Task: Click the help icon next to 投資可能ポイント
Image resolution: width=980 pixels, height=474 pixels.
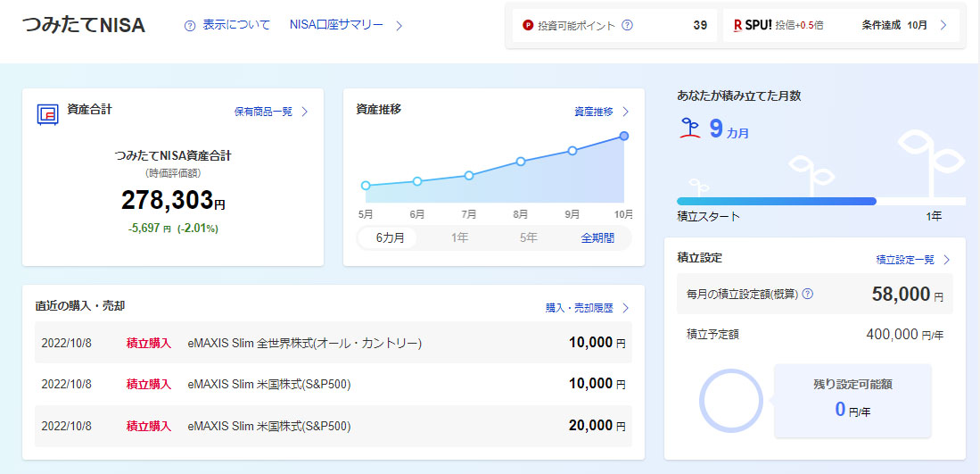Action: coord(627,26)
